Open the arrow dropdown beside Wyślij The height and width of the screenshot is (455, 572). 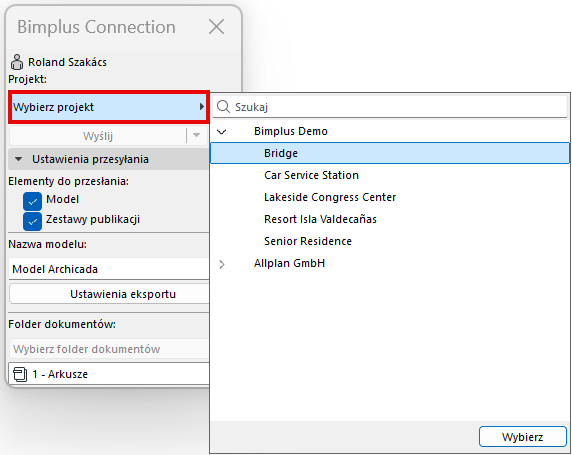tap(196, 135)
